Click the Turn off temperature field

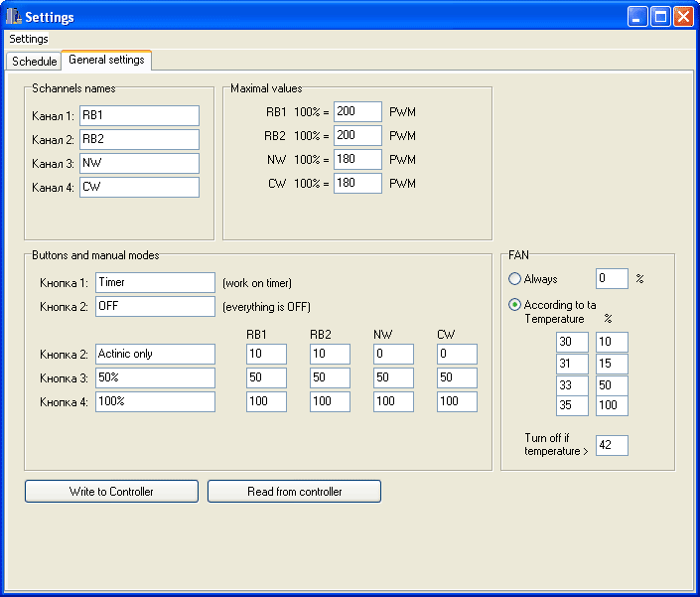click(612, 445)
